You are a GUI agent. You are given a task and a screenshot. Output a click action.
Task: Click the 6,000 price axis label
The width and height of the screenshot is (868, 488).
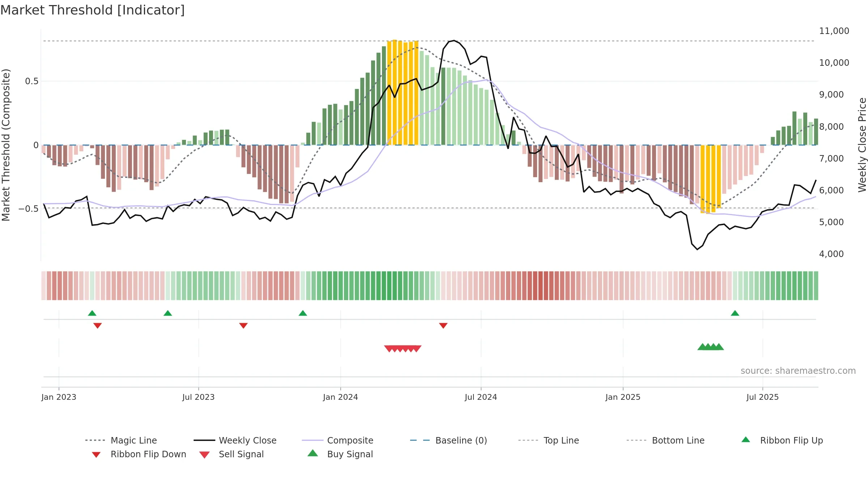point(831,190)
